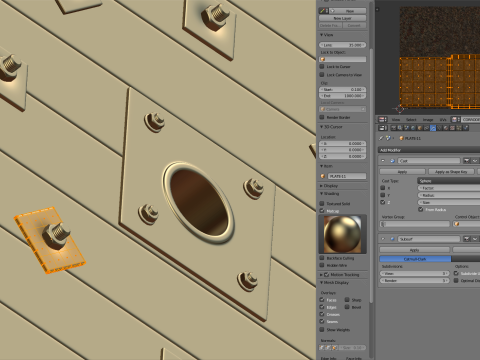Switch to the Particles properties tab
This screenshot has width=480, height=360.
click(459, 128)
